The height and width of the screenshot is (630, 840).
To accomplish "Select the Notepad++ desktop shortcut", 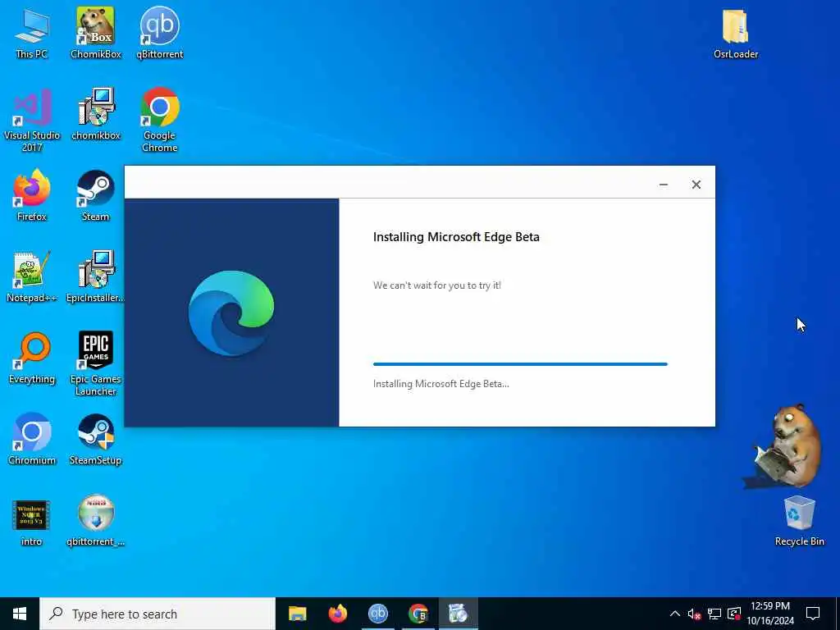I will click(x=32, y=277).
